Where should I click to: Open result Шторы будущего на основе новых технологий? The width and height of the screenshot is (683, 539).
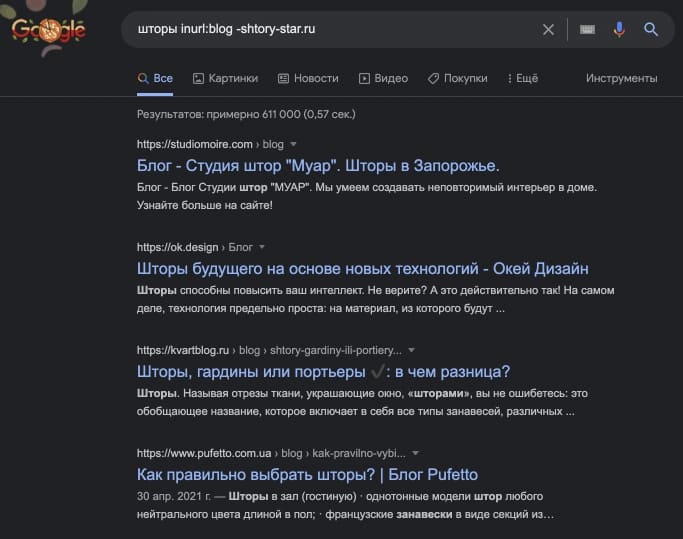(362, 268)
